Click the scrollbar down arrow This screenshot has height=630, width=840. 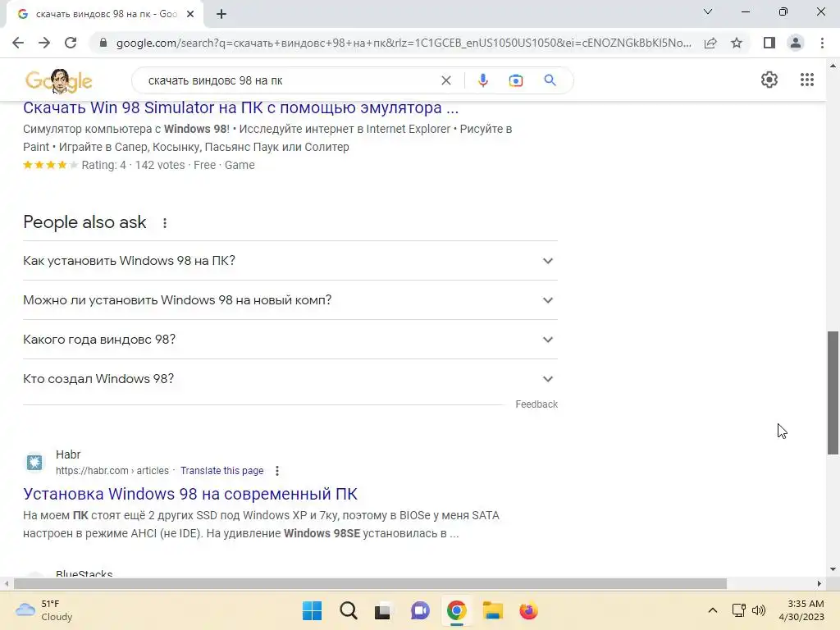(x=833, y=569)
